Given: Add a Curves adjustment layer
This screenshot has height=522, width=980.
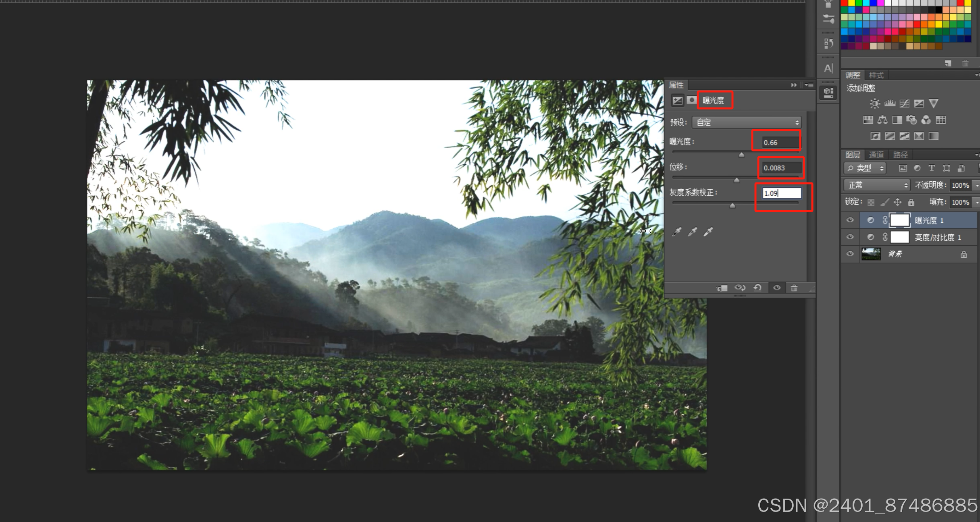Looking at the screenshot, I should (x=904, y=104).
